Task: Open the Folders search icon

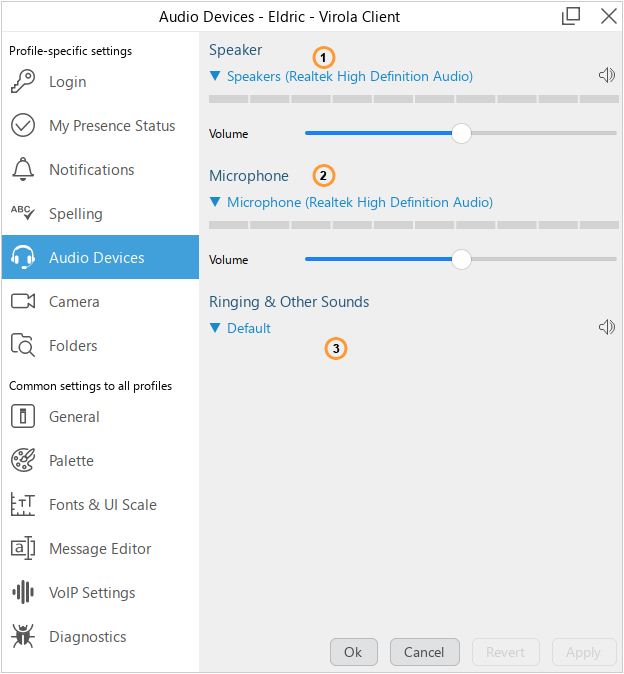Action: click(x=23, y=346)
